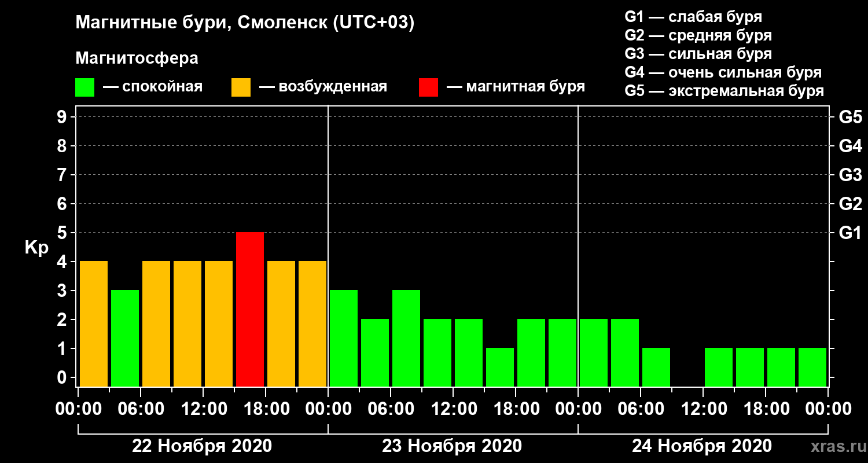Click the '23 Ноября 2020' date label
The width and height of the screenshot is (868, 463).
[452, 446]
